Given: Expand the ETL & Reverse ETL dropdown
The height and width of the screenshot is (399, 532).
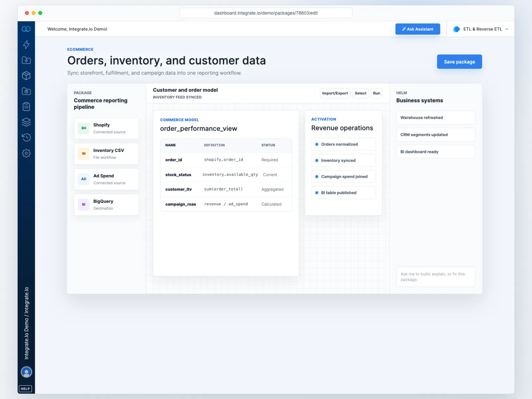Looking at the screenshot, I should click(x=481, y=29).
